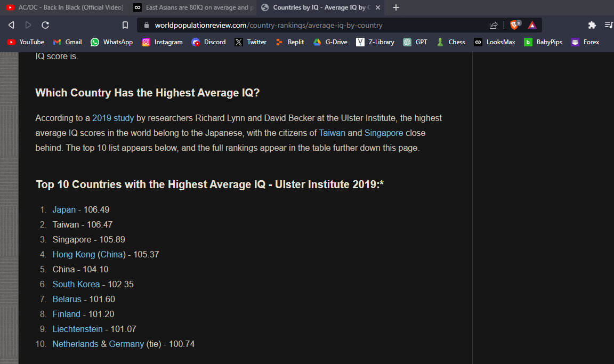Follow the Singapore link in the paragraph

tap(384, 133)
